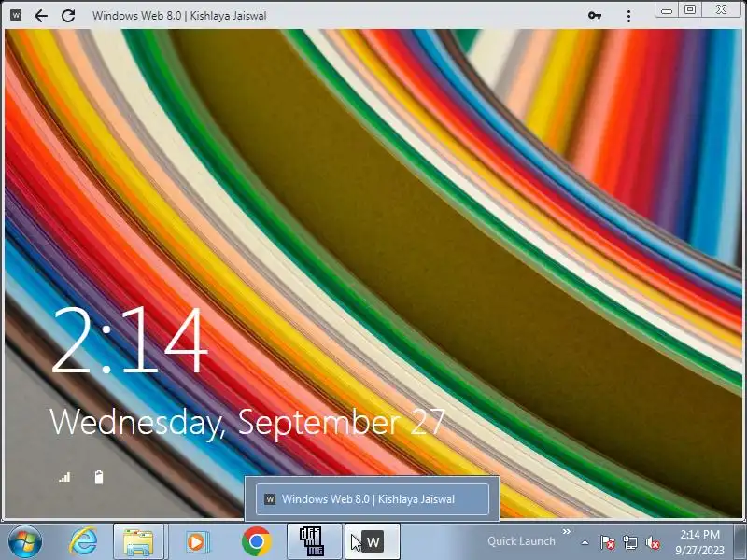This screenshot has width=747, height=560.
Task: Open Action Center flag icon
Action: [608, 542]
